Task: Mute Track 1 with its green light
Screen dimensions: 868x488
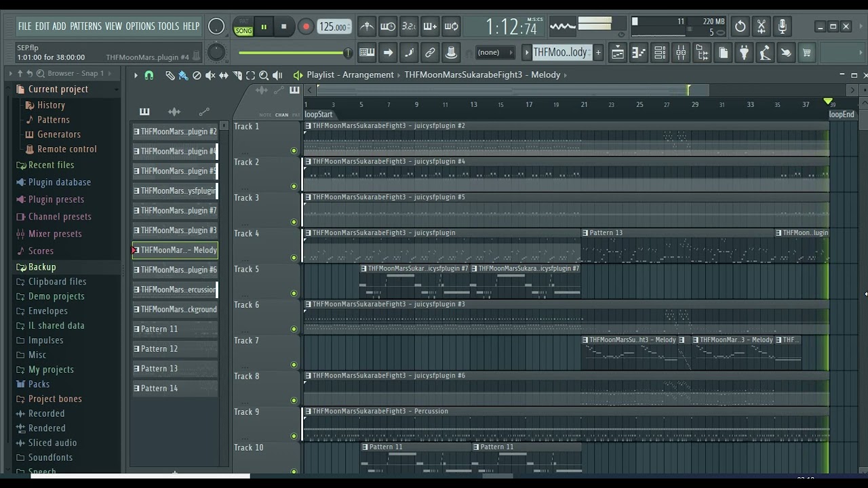Action: point(294,150)
